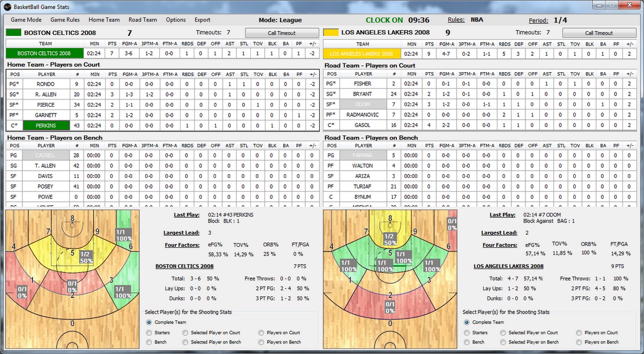Select Bench radio in Lakers shooting stats
The width and height of the screenshot is (644, 354).
tap(467, 342)
